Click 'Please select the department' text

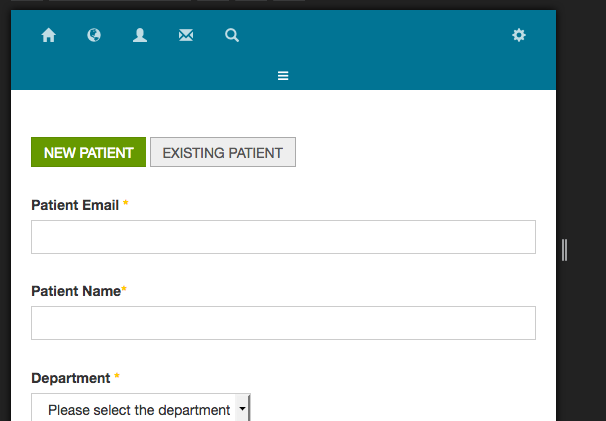[x=139, y=410]
